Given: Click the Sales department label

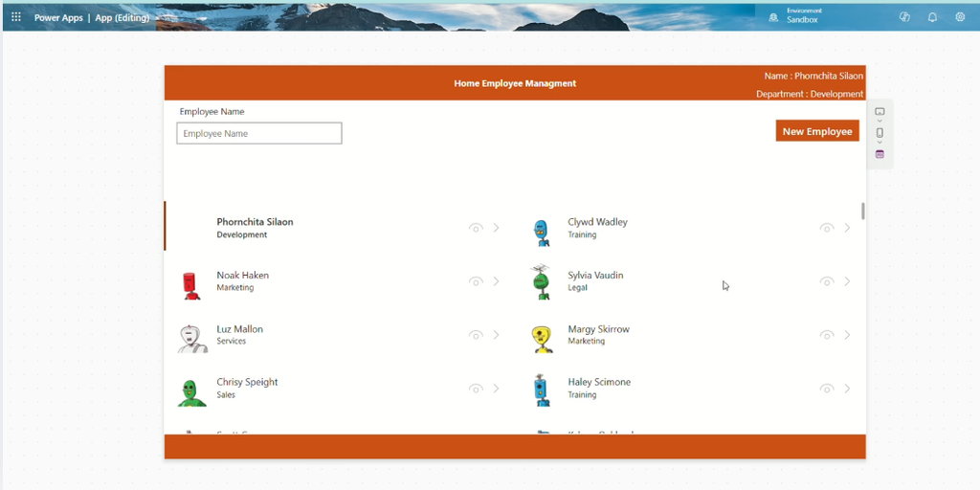Looking at the screenshot, I should 226,395.
